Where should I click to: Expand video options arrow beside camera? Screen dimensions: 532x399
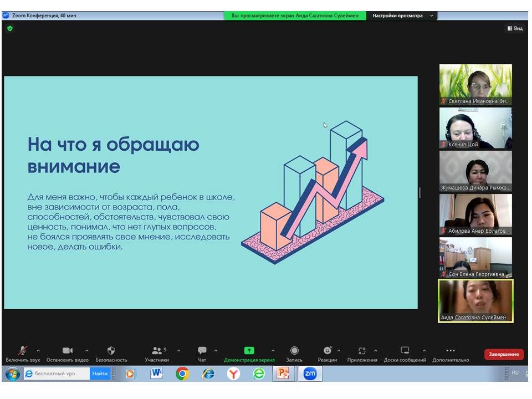pos(87,350)
